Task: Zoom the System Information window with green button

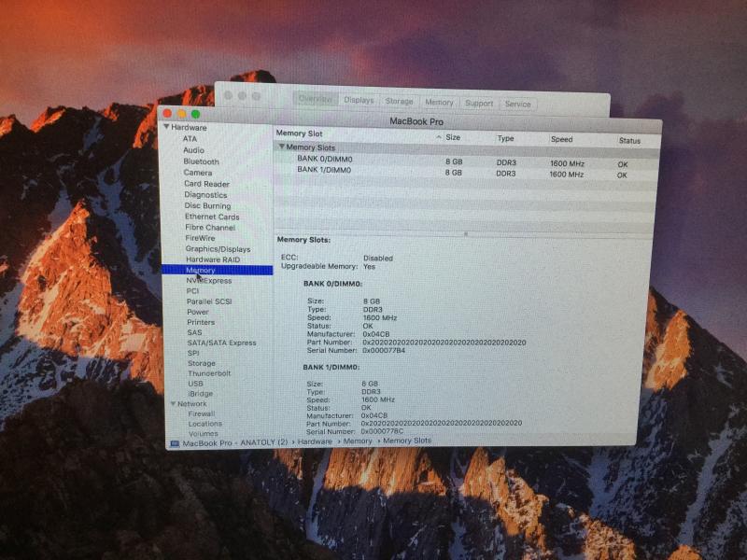Action: [195, 114]
